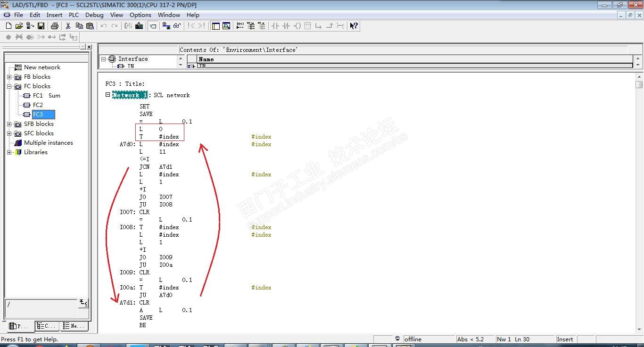Select Multiple instances in the tree
This screenshot has width=644, height=347.
click(x=49, y=143)
